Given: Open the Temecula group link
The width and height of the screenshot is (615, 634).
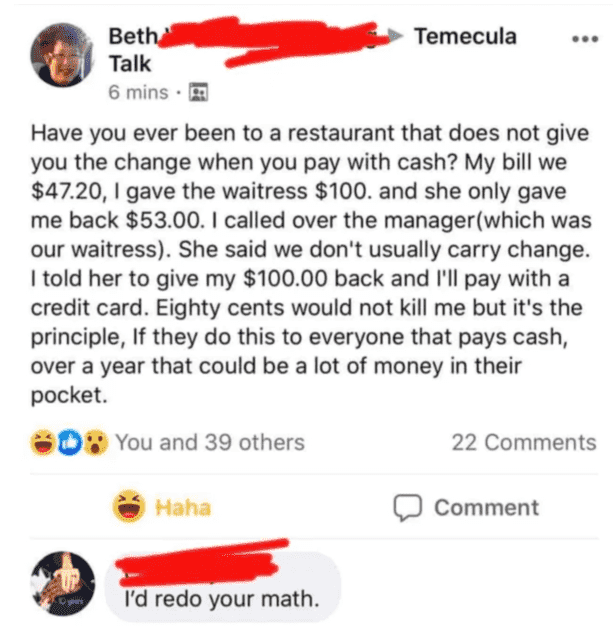Looking at the screenshot, I should tap(465, 36).
